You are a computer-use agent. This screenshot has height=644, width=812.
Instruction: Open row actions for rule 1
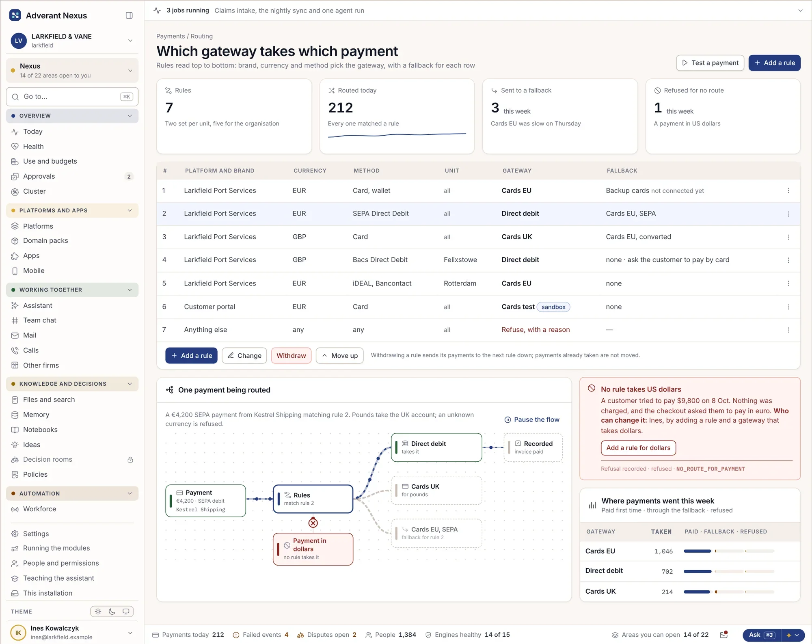[788, 191]
